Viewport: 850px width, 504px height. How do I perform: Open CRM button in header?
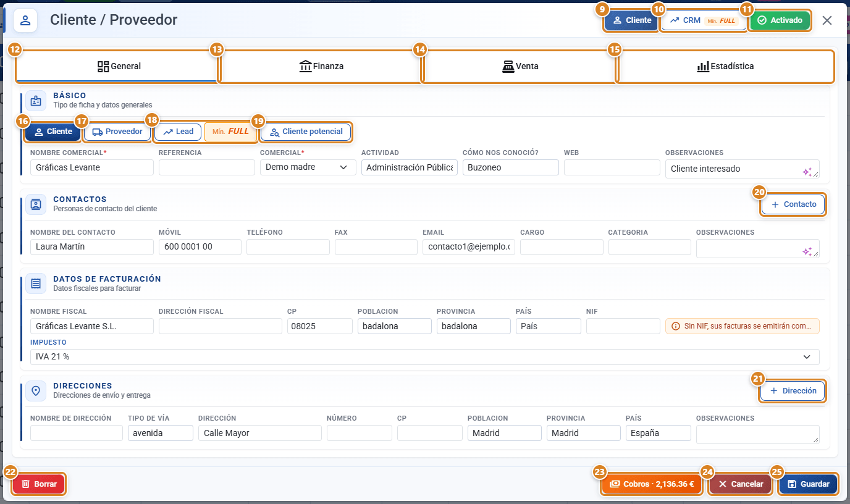tap(703, 20)
